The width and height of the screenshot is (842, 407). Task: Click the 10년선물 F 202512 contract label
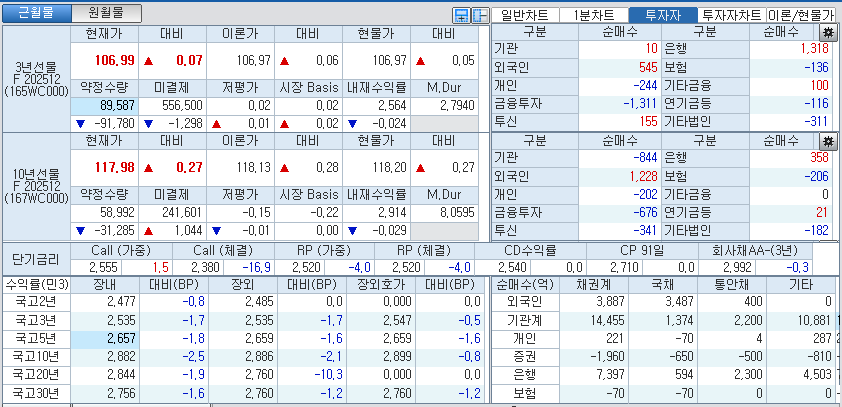click(x=36, y=186)
